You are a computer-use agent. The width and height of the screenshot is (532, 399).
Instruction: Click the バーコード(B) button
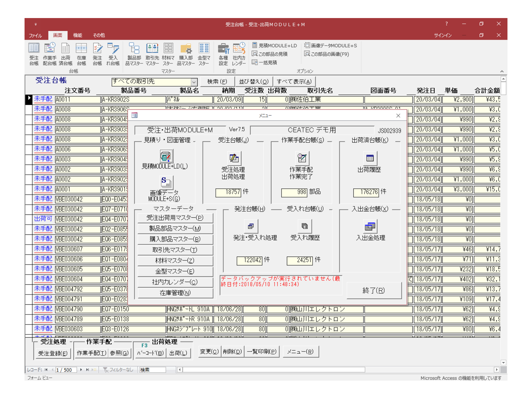click(150, 353)
